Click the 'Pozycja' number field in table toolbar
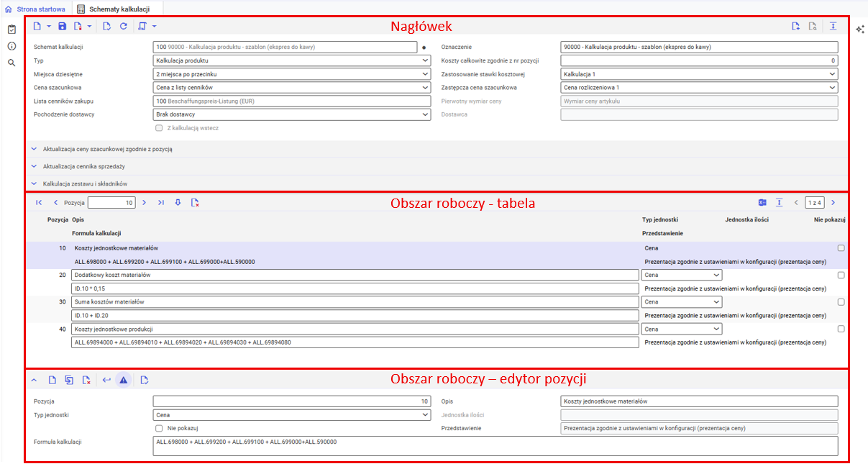 111,203
